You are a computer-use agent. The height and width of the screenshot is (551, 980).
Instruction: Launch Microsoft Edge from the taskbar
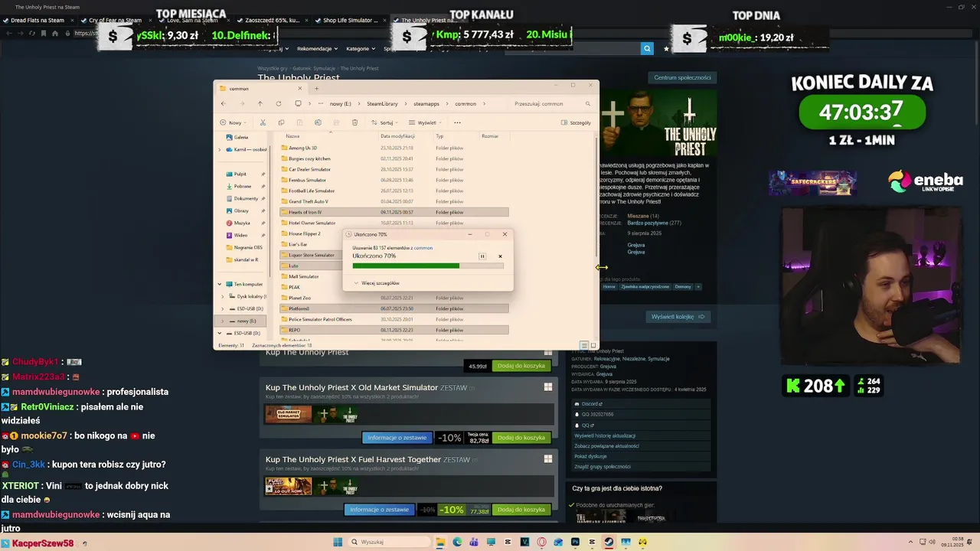457,542
